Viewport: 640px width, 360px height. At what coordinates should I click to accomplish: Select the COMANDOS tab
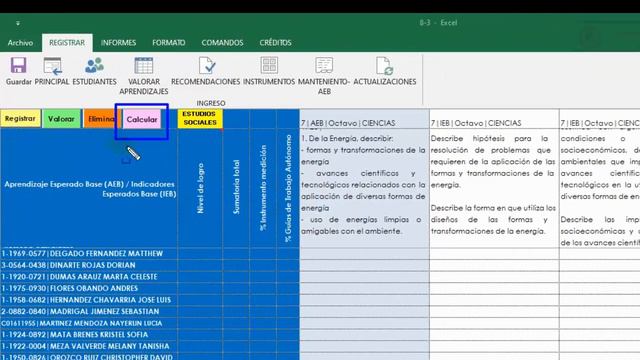click(x=222, y=42)
